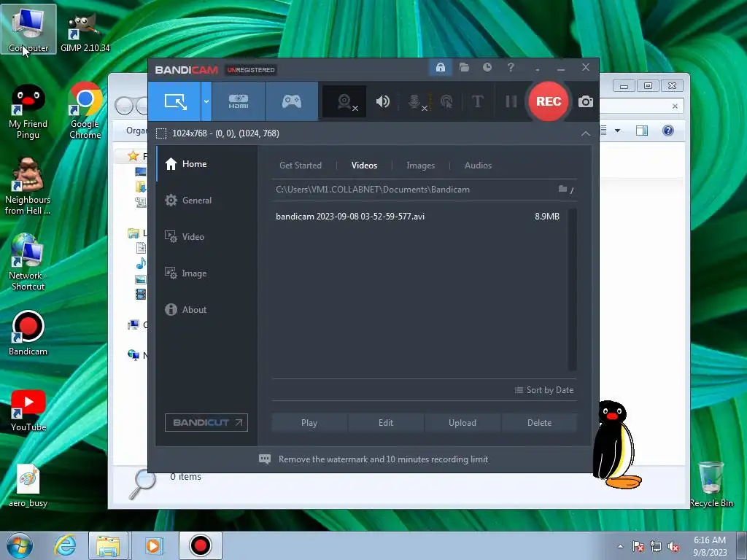The image size is (747, 560).
Task: Open Bandicam help question mark
Action: click(x=511, y=67)
